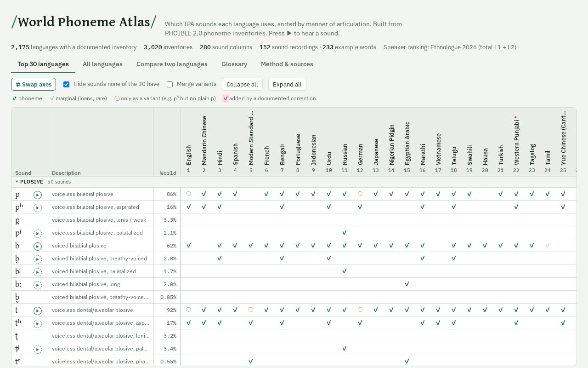Click the marginal checkmark for Tamil b
The width and height of the screenshot is (588, 368).
(548, 246)
